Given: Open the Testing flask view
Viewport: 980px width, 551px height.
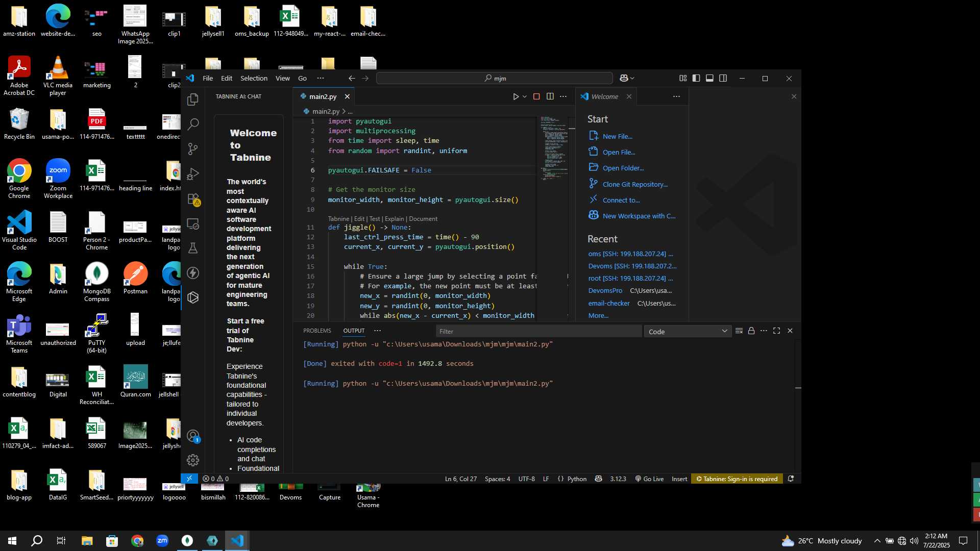Looking at the screenshot, I should pos(193,248).
